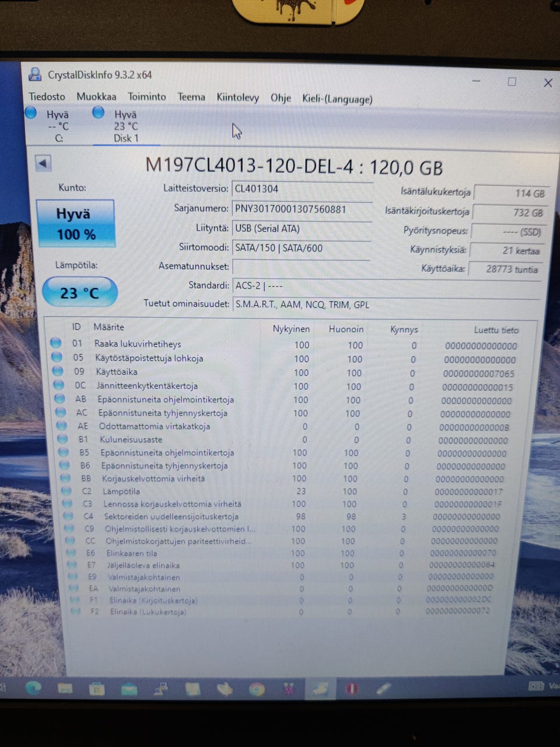560x747 pixels.
Task: Click the Siirtomoodi field SATA/150 | SATA/600
Action: tap(301, 247)
